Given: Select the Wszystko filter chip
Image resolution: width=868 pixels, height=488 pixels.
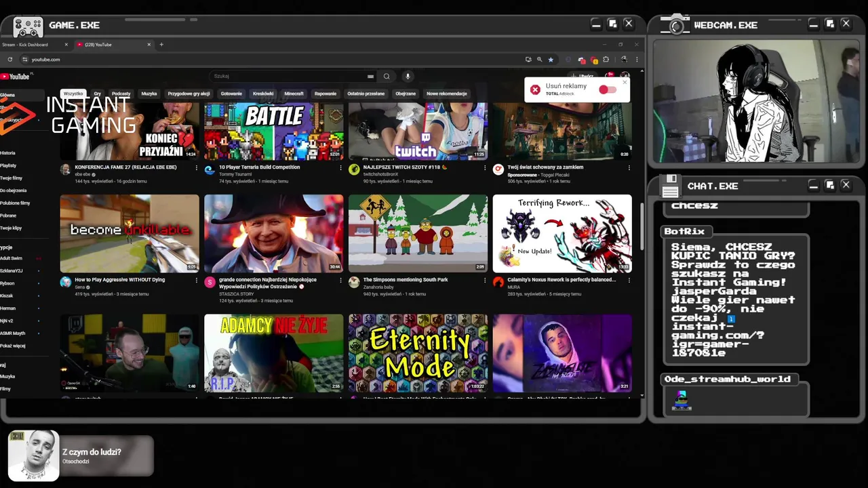Looking at the screenshot, I should pos(73,94).
